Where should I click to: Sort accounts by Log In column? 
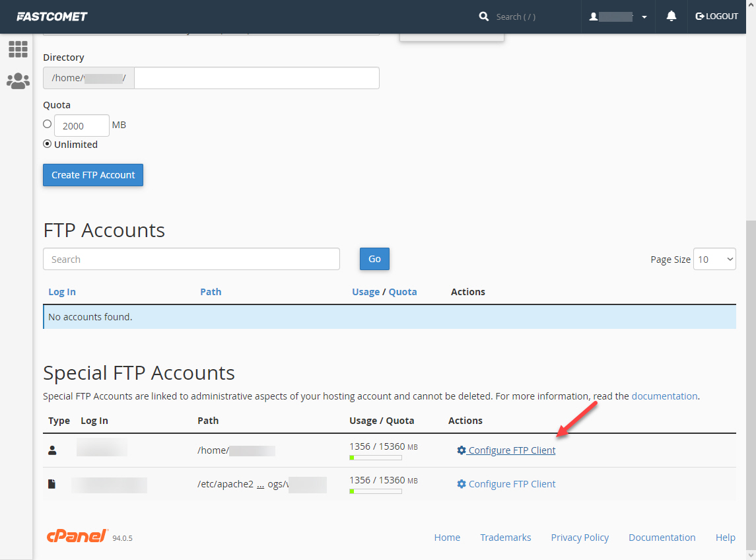61,292
